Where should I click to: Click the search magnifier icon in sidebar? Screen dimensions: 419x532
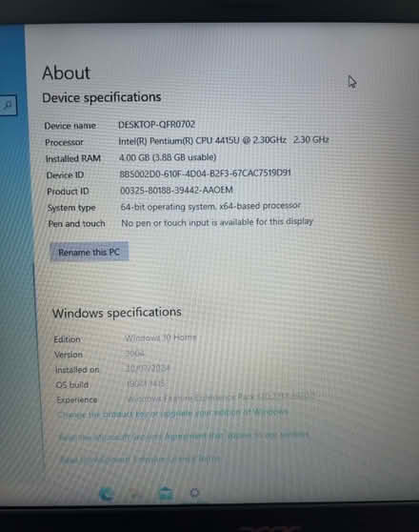pyautogui.click(x=9, y=105)
